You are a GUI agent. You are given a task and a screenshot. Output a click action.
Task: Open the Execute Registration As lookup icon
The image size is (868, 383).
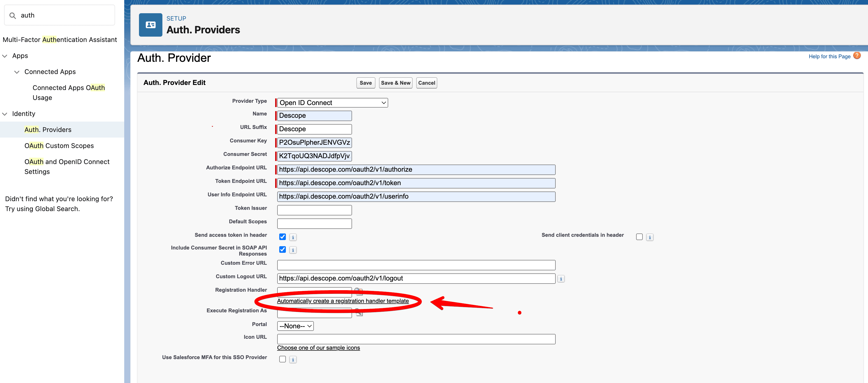(359, 312)
